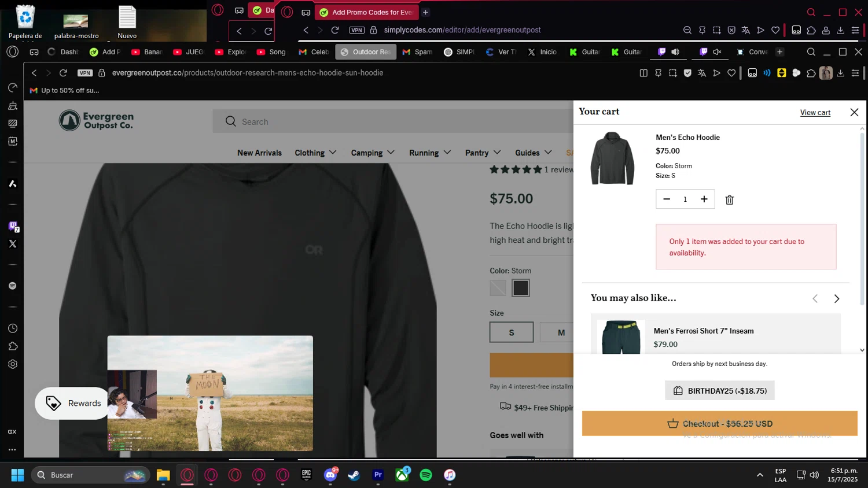Increase cart quantity with plus button
The width and height of the screenshot is (868, 488).
coord(704,199)
